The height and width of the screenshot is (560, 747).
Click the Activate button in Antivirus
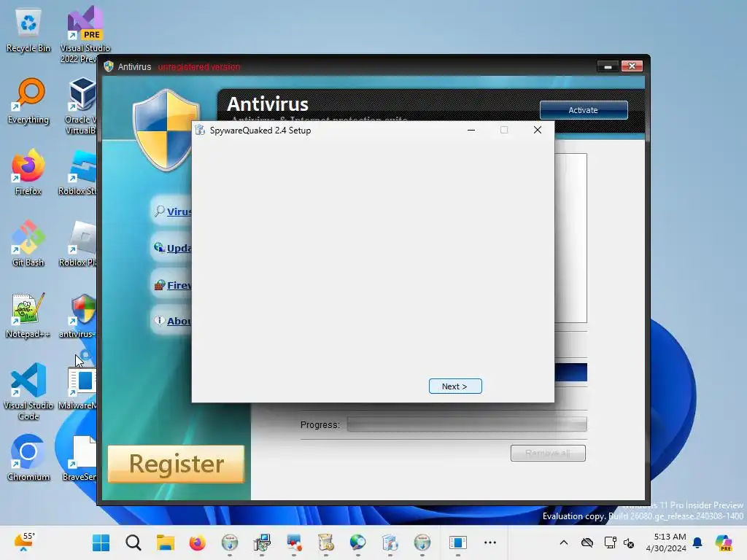583,110
